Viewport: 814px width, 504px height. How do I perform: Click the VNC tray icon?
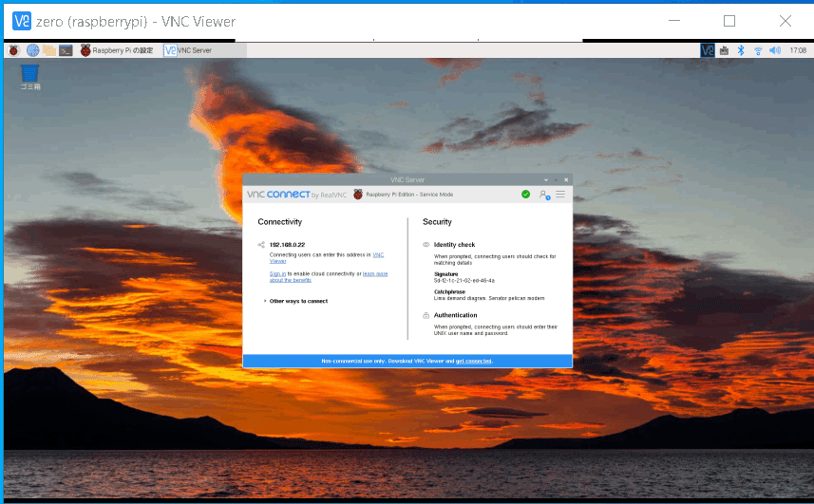(708, 50)
